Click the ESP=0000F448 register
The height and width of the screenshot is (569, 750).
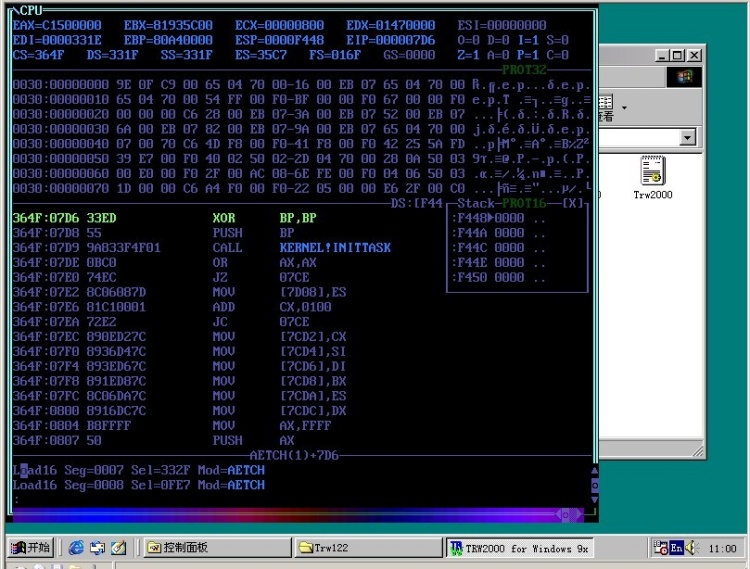pos(279,40)
